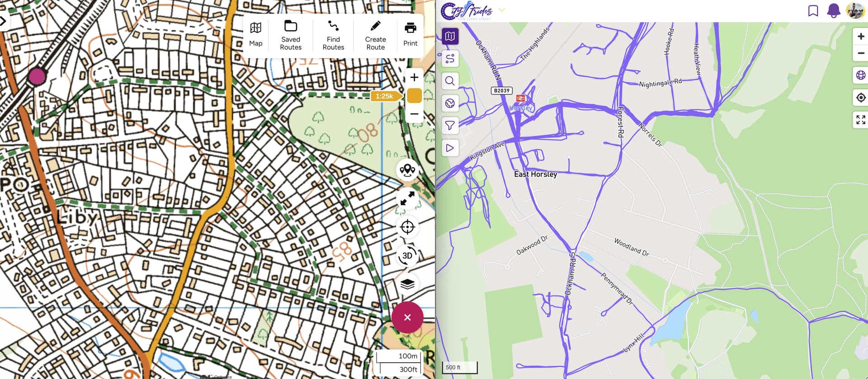Expand OS map to fullscreen
This screenshot has width=868, height=379.
pyautogui.click(x=407, y=199)
